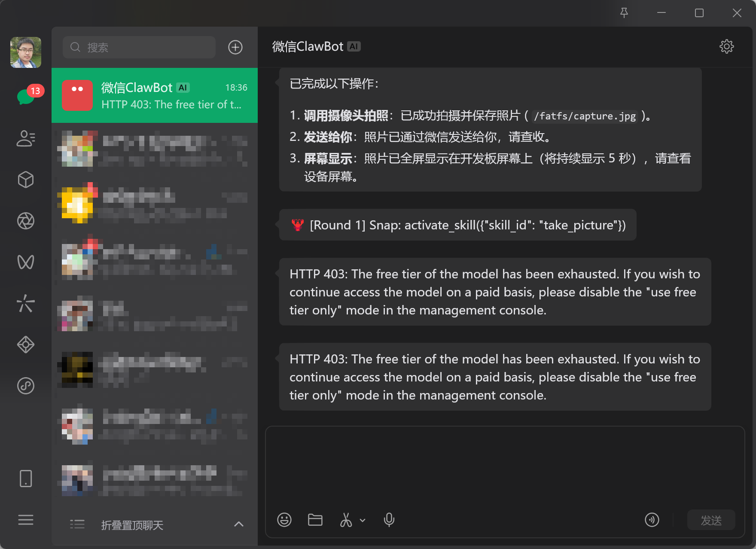Viewport: 756px width, 549px height.
Task: Click the last HTTP 403 error message
Action: (x=495, y=377)
